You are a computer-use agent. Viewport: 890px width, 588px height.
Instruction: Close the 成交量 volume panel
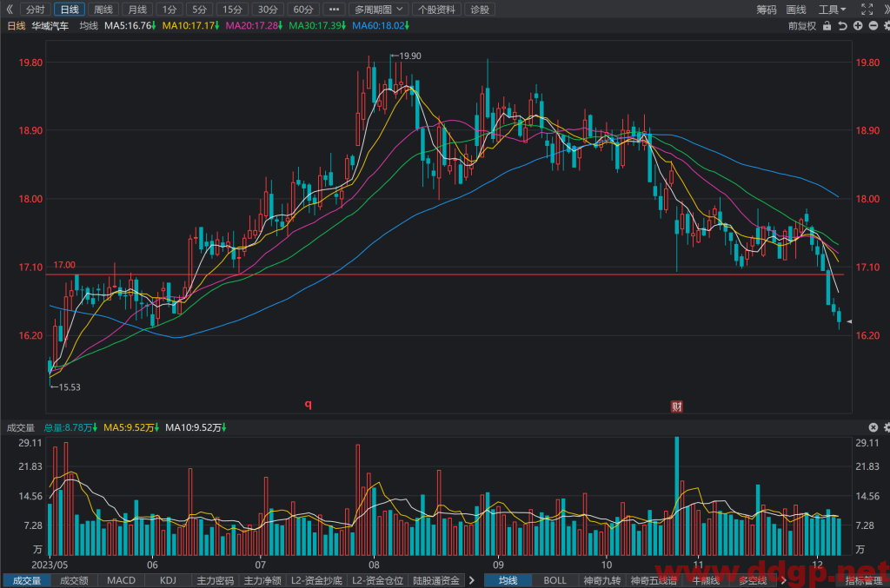(x=873, y=427)
